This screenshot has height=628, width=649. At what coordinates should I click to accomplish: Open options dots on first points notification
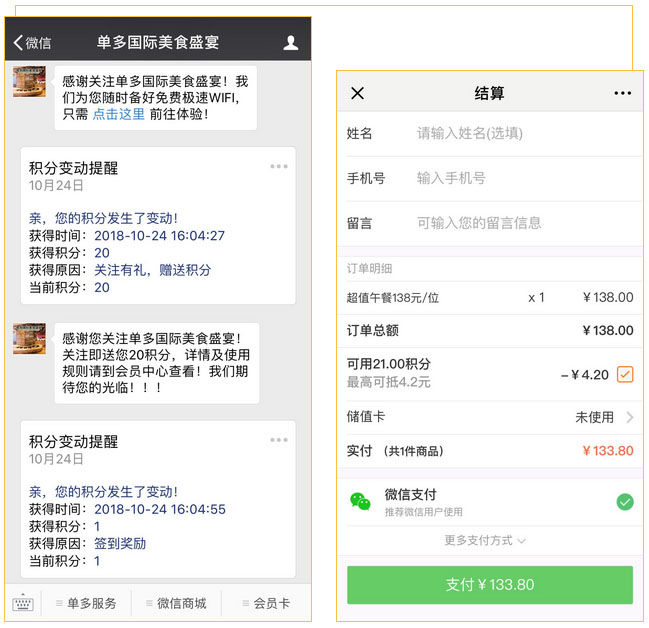click(x=279, y=166)
